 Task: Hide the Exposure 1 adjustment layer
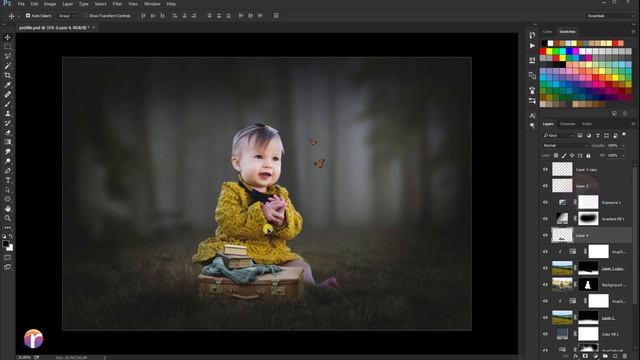pos(545,202)
